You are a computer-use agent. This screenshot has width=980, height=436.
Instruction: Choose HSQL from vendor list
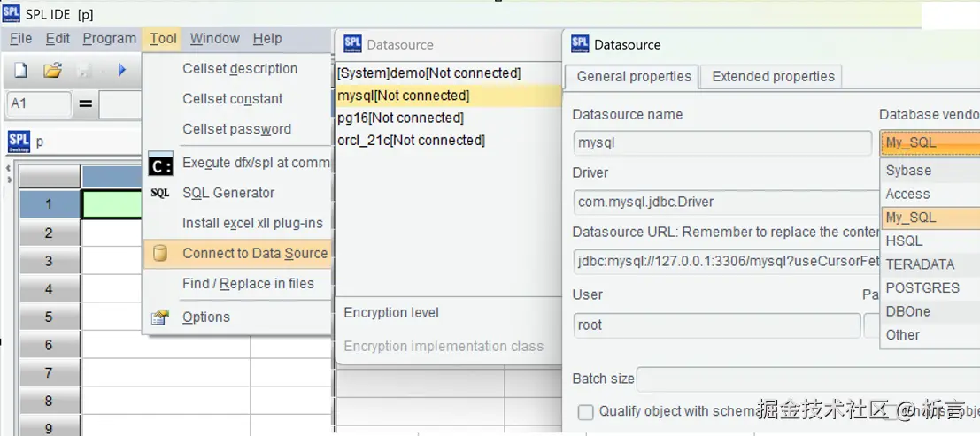pos(930,241)
